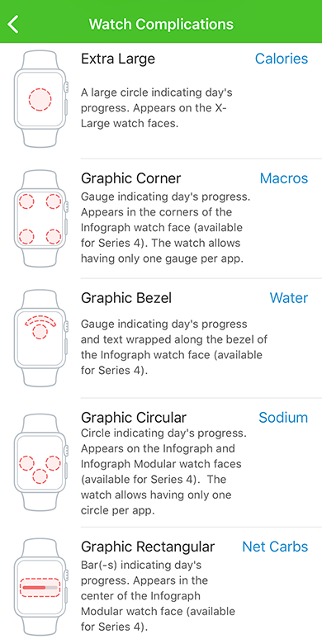Select the Graphic Corner title
Image resolution: width=322 pixels, height=644 pixels.
point(131,178)
